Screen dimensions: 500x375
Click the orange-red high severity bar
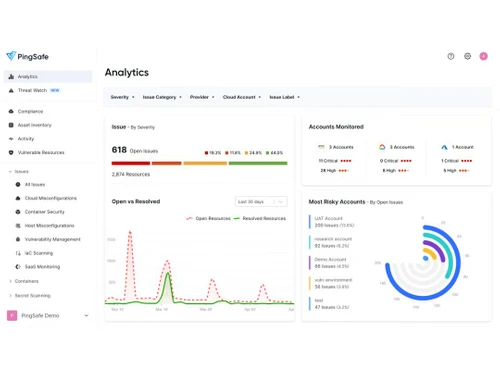click(166, 163)
